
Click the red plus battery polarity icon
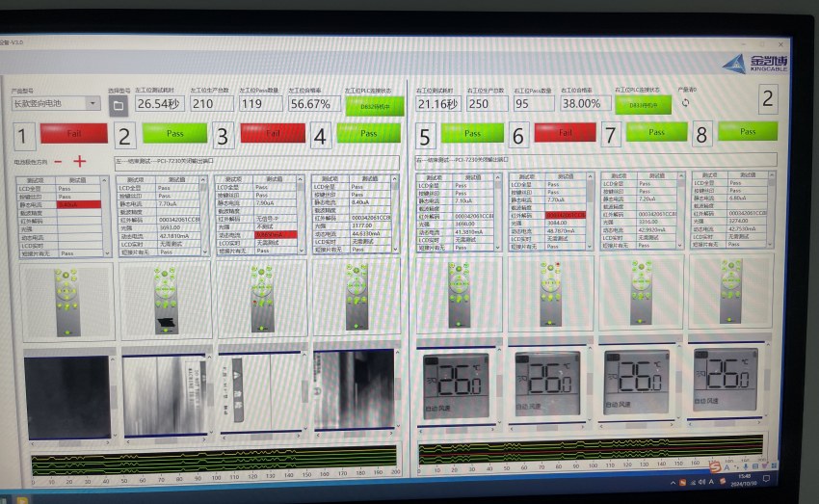79,161
